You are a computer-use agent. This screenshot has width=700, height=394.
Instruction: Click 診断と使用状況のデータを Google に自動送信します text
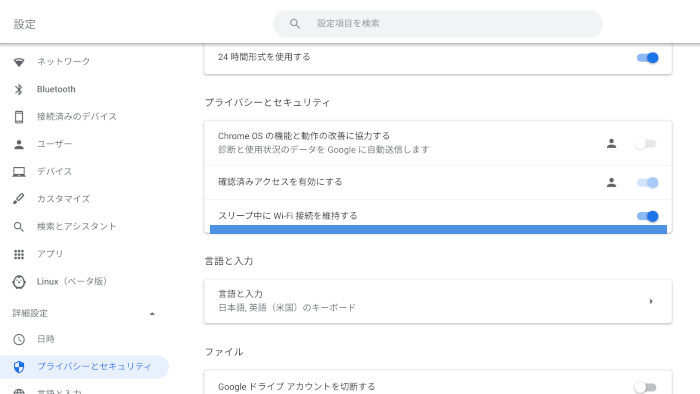tap(324, 149)
